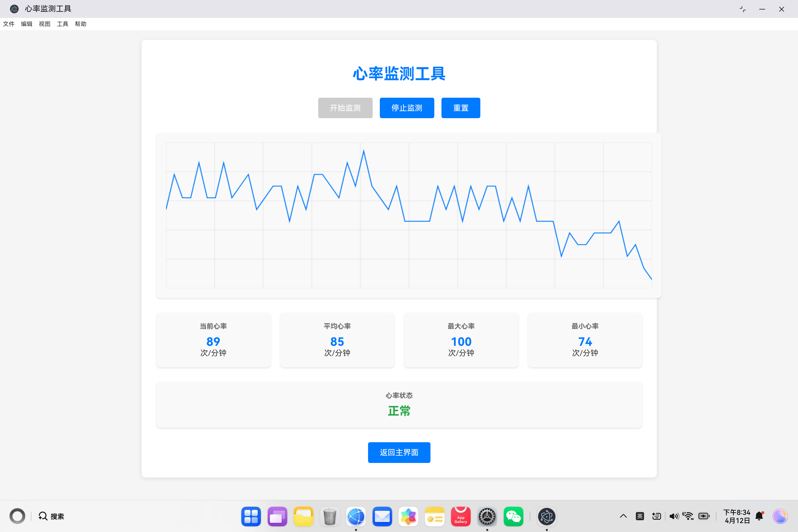Click the Wi-Fi status icon

688,516
